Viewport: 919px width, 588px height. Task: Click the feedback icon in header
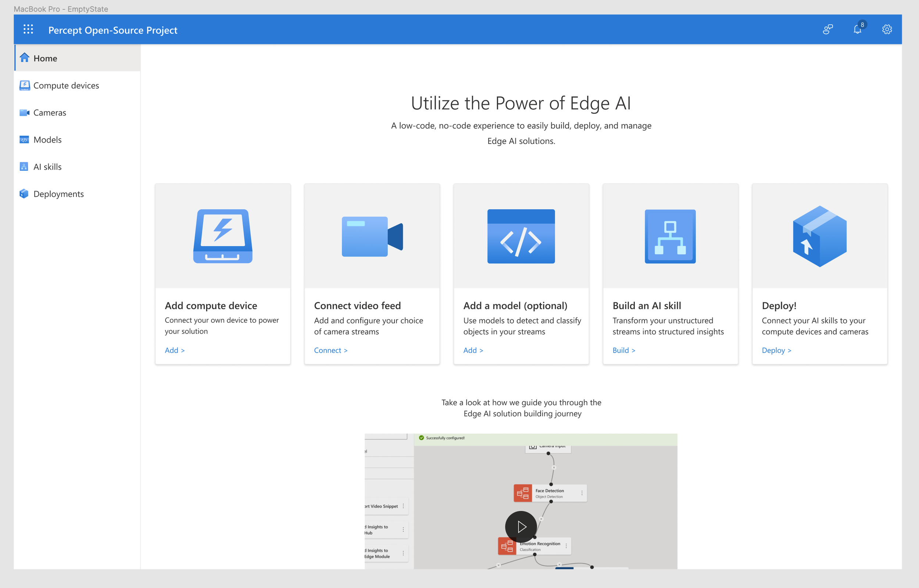pyautogui.click(x=827, y=29)
